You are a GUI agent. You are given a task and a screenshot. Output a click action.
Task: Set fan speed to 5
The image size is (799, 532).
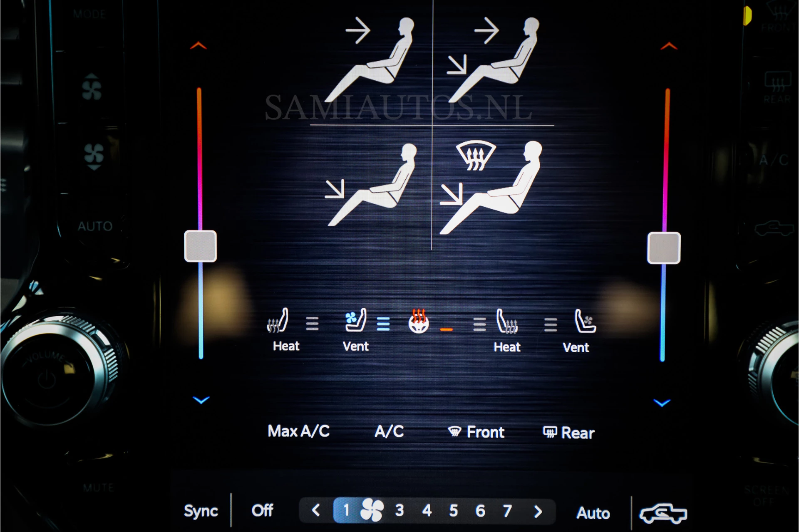[x=454, y=510]
